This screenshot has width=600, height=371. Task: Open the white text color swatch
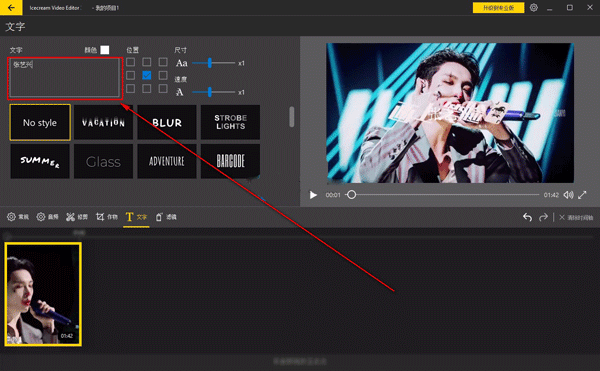point(104,50)
